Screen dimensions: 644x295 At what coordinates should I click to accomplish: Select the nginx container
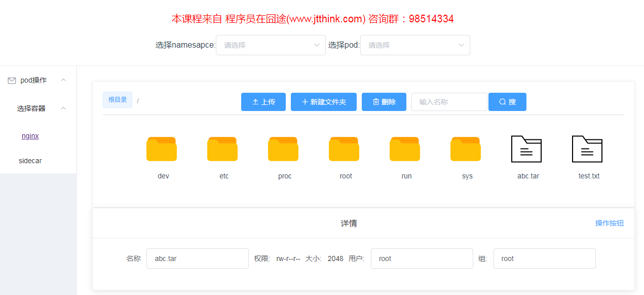[30, 136]
